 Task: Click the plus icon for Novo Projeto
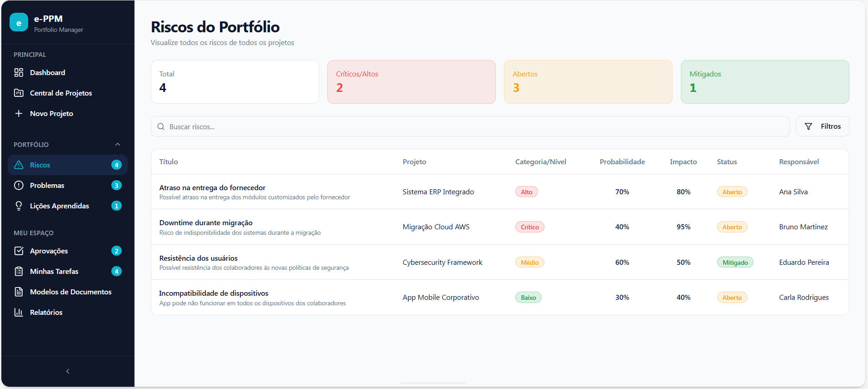19,113
